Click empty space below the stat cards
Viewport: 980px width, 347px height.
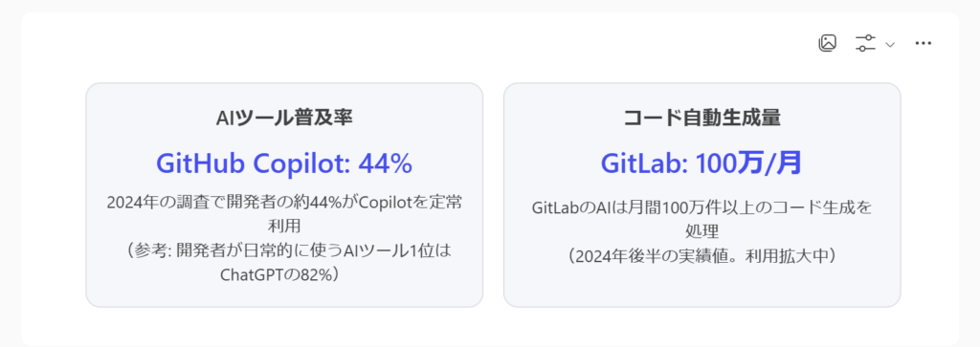coord(493,325)
